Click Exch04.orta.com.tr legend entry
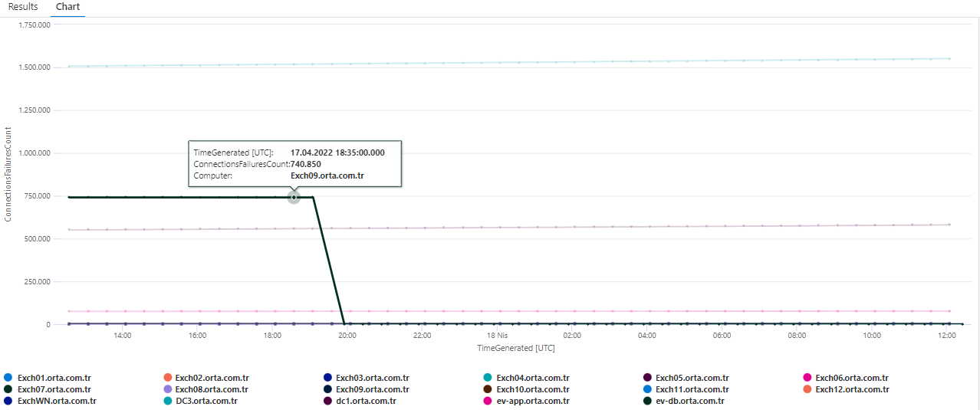 (527, 378)
